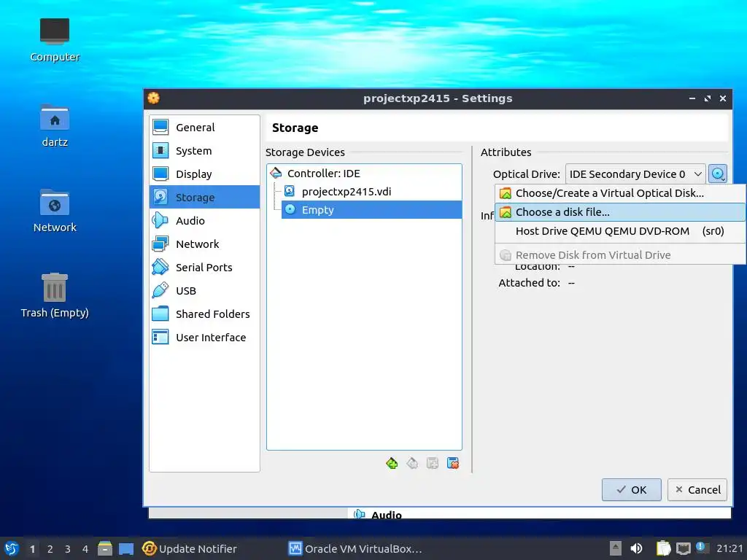Viewport: 747px width, 560px height.
Task: Click Remove Disk from Virtual Drive
Action: tap(620, 254)
